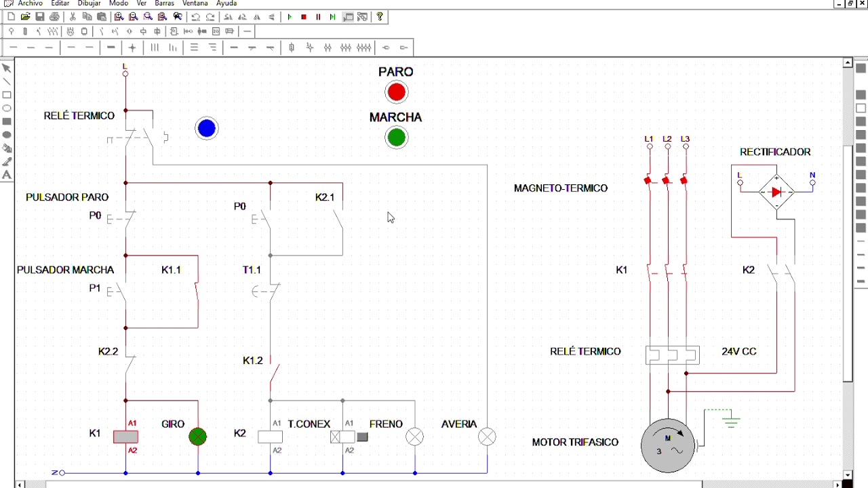Print the schematic using the printer icon
This screenshot has width=868, height=488.
point(54,16)
